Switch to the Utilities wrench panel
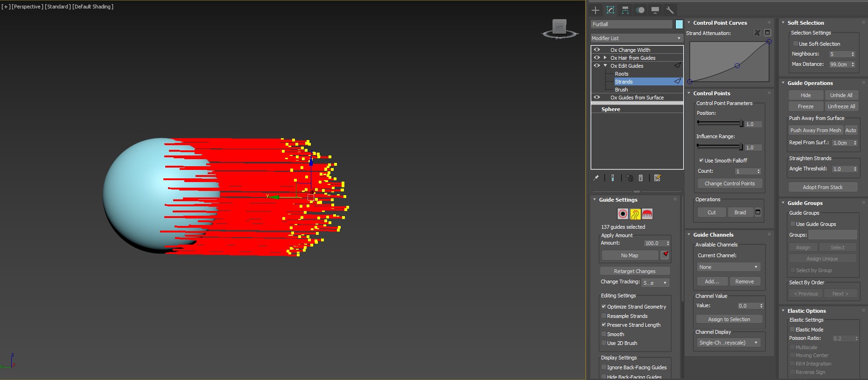The image size is (868, 380). click(670, 10)
